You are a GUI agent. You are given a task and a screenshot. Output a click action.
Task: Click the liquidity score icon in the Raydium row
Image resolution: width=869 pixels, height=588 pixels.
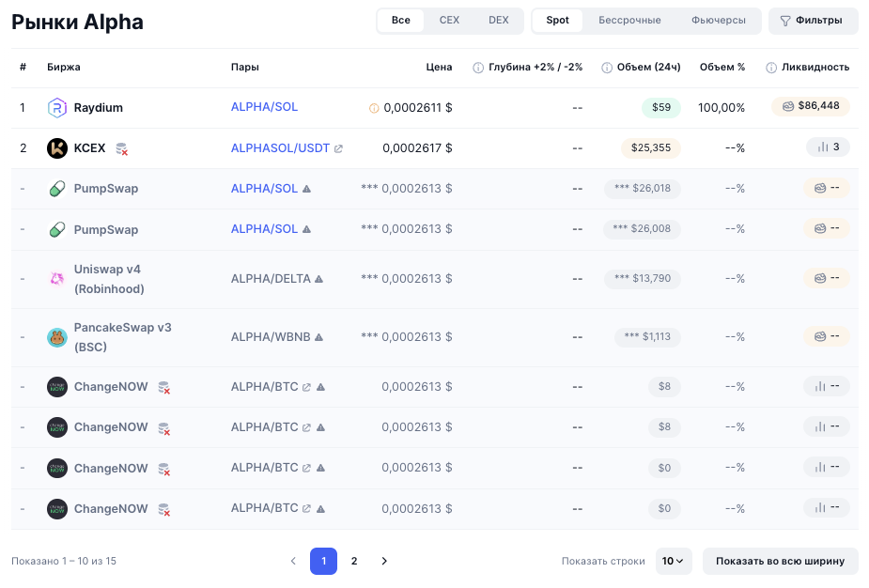[787, 106]
